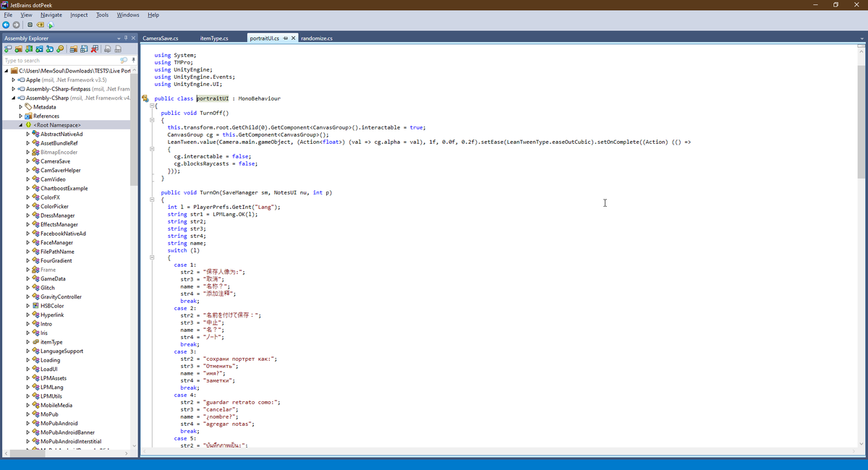Click the Root Namespace braces icon
Screen dimensions: 868x470
point(28,125)
